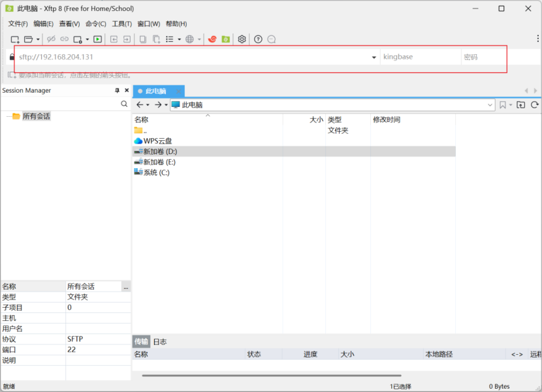Screen dimensions: 542x392
Task: Launch Xshell using the red Xshell icon
Action: tap(213, 39)
